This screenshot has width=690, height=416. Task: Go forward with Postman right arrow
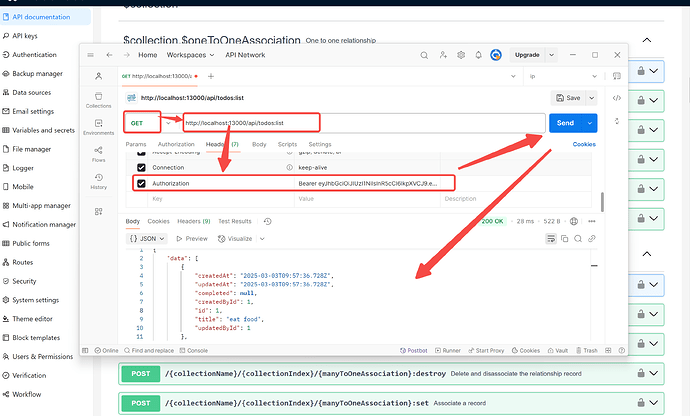pyautogui.click(x=126, y=55)
